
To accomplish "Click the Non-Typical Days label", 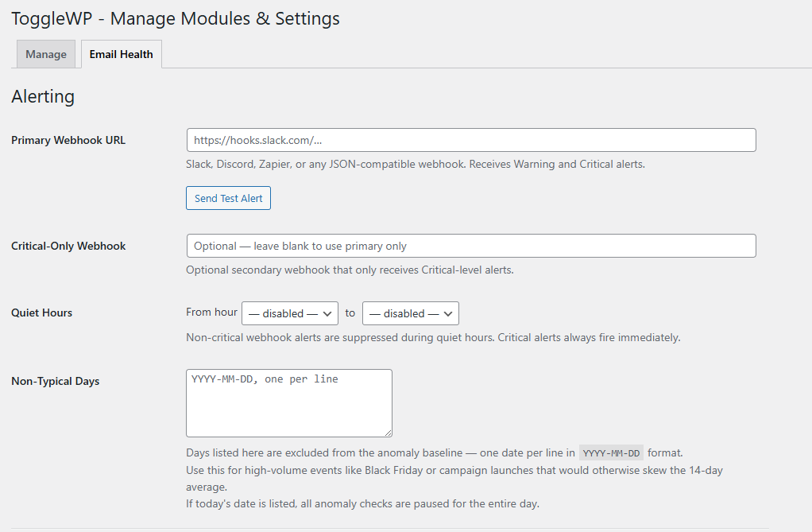I will click(x=56, y=381).
